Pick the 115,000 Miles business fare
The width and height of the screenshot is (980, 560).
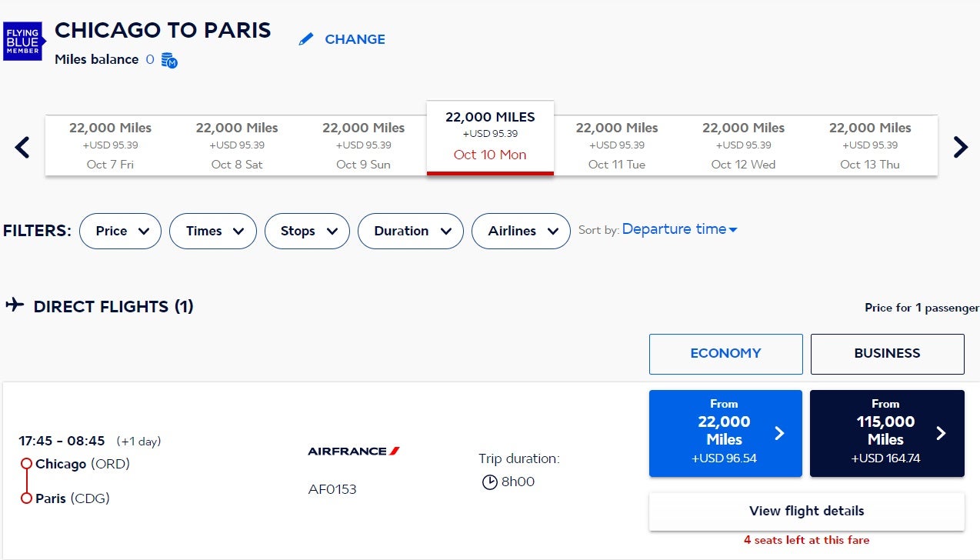887,433
